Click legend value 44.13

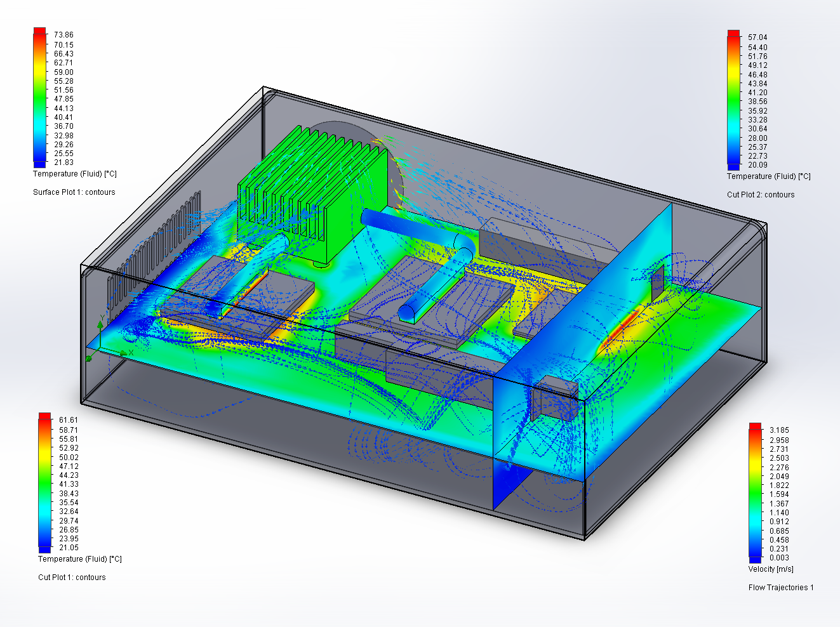click(63, 108)
